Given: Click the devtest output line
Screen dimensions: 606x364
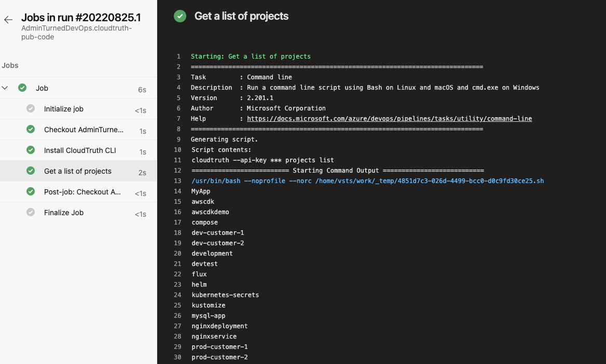Looking at the screenshot, I should tap(204, 264).
